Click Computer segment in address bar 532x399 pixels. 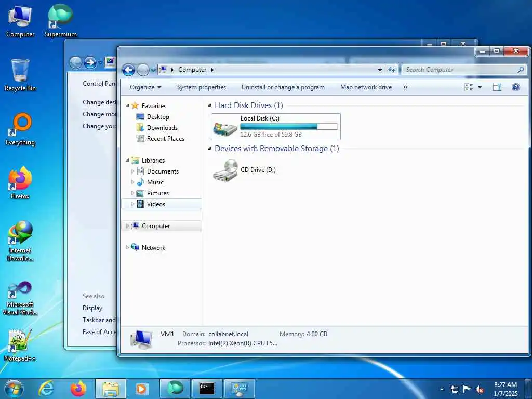(192, 70)
